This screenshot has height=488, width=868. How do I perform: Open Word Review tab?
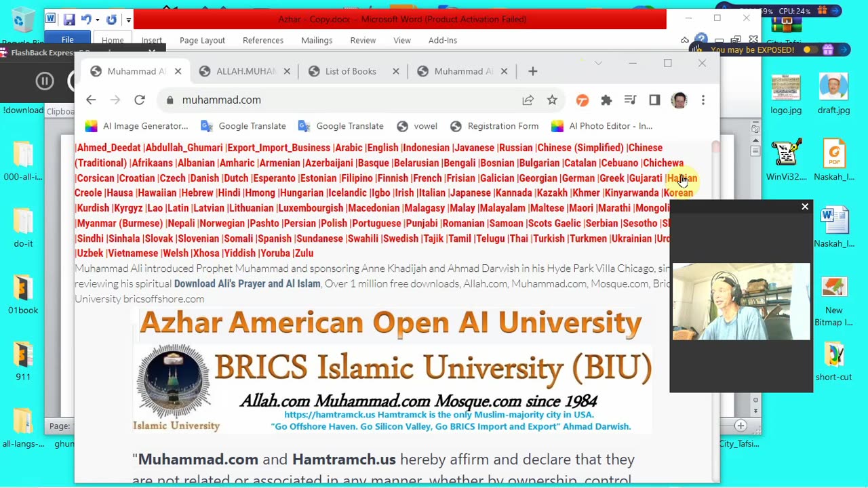(363, 41)
